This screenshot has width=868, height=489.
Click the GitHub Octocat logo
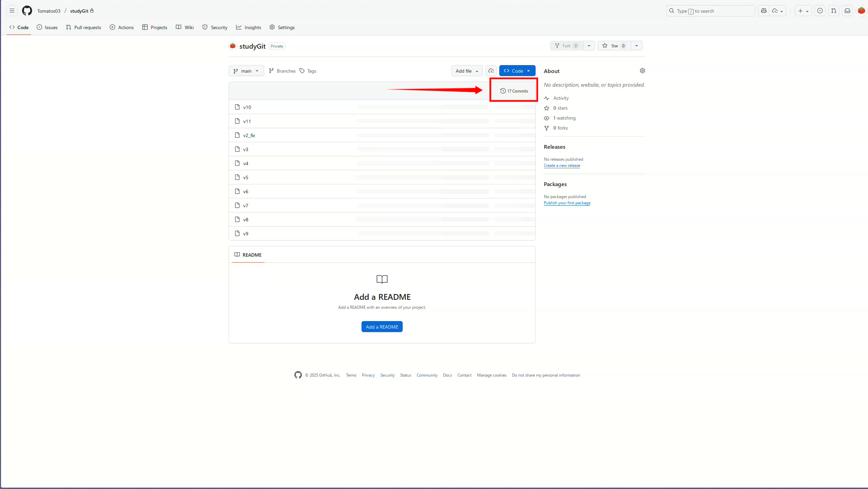click(x=27, y=11)
